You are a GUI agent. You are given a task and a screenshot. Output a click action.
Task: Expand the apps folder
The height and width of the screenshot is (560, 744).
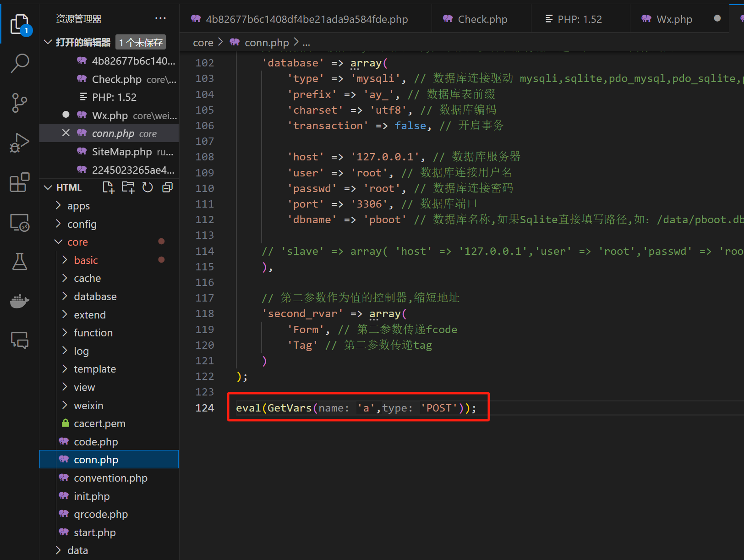tap(58, 205)
